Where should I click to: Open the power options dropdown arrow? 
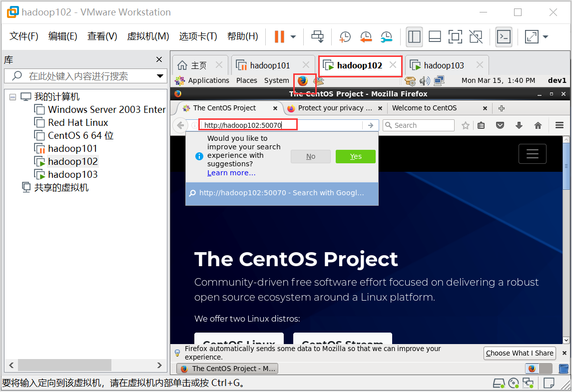293,37
